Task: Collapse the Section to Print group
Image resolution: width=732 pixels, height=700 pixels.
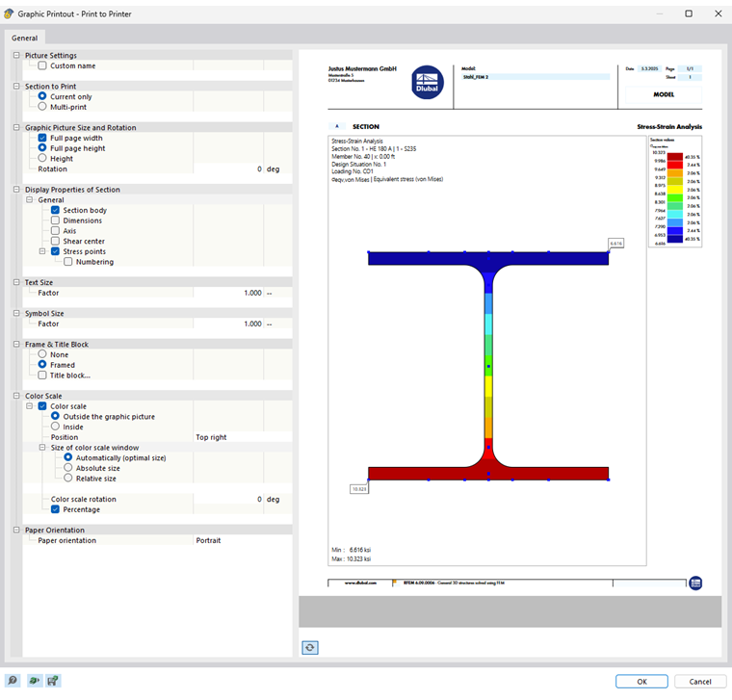Action: coord(16,87)
